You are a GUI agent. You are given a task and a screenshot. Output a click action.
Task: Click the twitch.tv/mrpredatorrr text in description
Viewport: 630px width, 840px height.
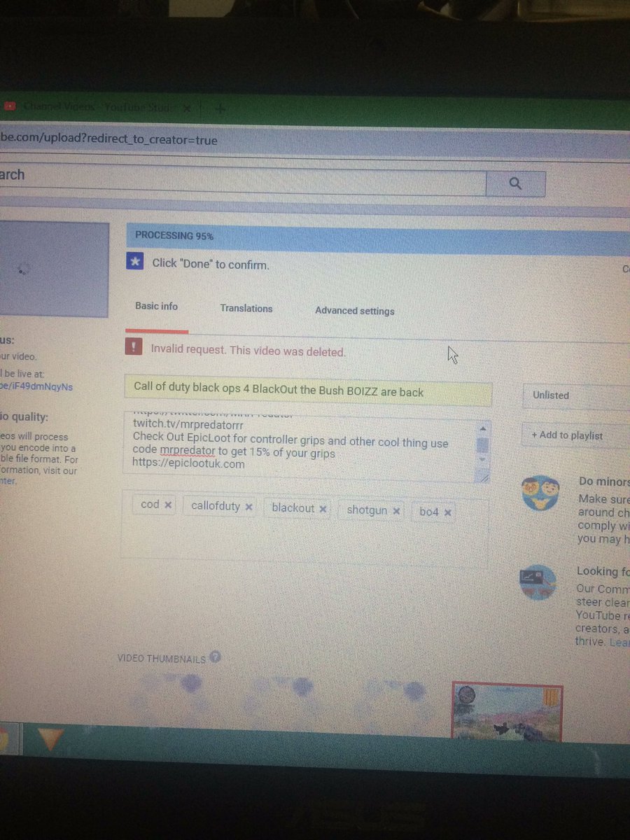tap(188, 423)
